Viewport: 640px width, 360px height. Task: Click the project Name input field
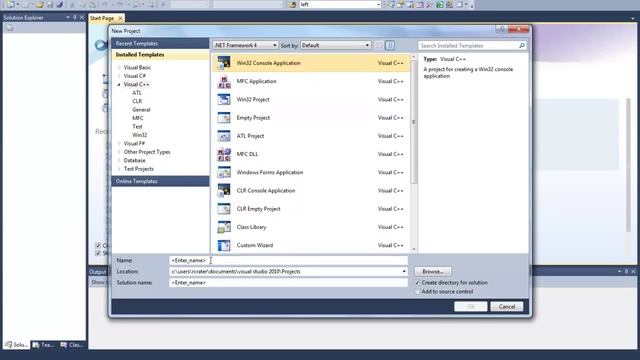pyautogui.click(x=288, y=260)
